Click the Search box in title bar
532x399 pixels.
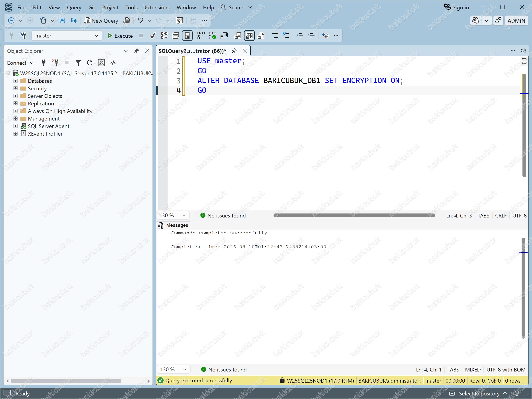236,8
